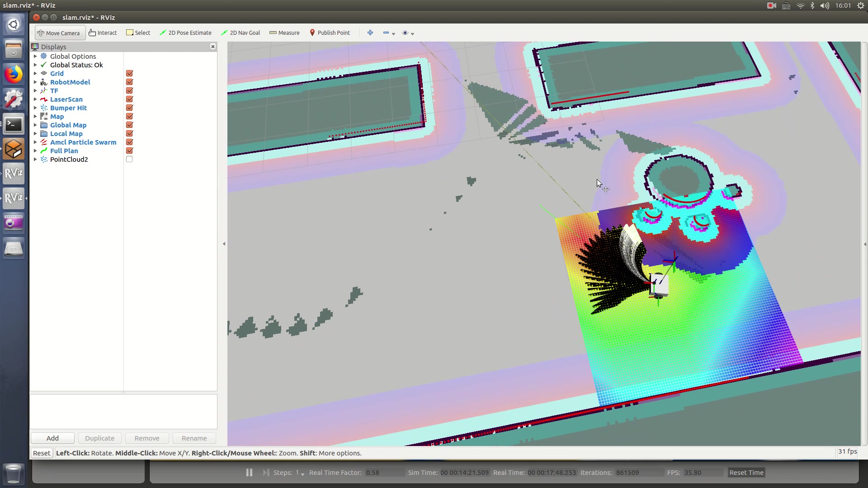Select the Publish Point tool

point(330,33)
